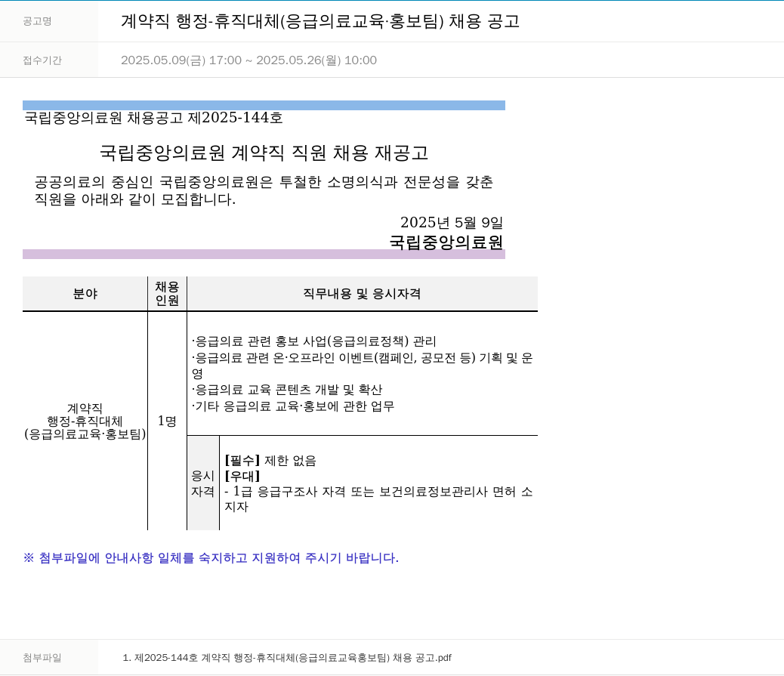Click the 첨부파일 label
Viewport: 784px width, 676px height.
[42, 658]
